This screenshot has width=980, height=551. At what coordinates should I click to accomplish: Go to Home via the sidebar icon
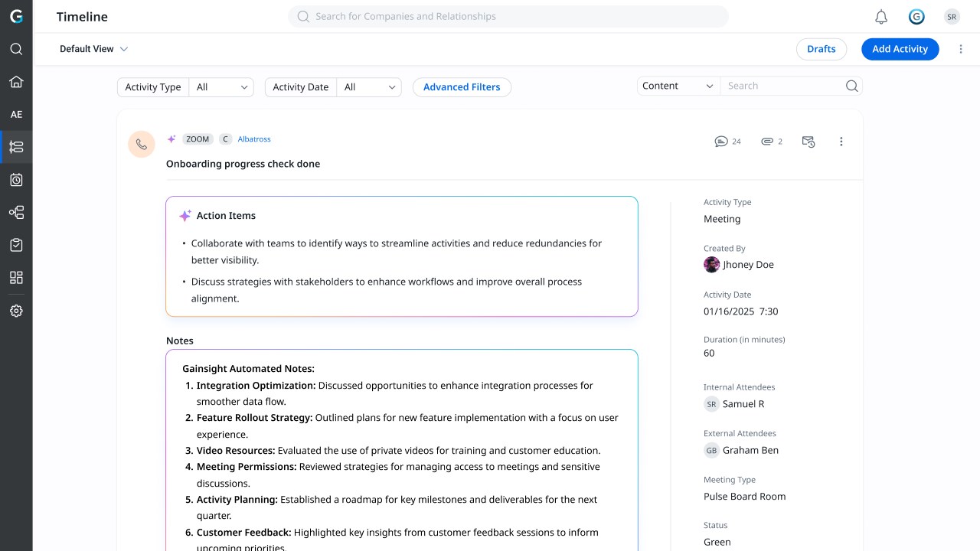tap(16, 82)
